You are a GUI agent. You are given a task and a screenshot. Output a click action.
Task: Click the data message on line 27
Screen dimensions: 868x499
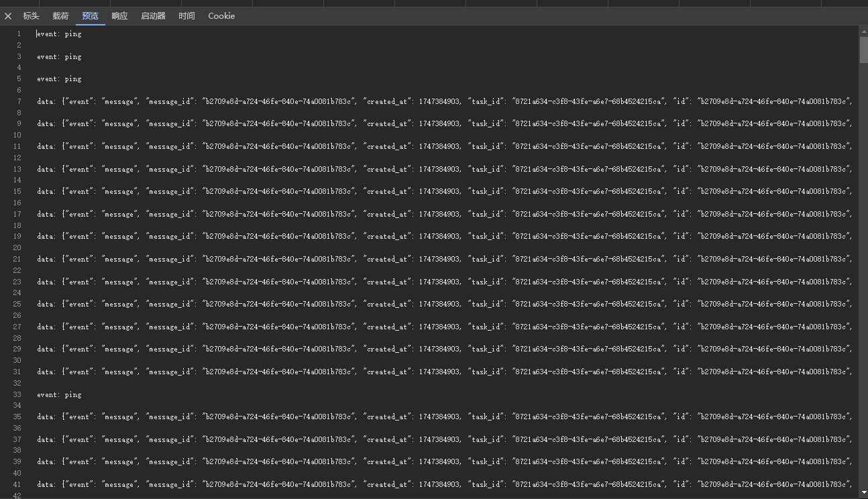[445, 327]
